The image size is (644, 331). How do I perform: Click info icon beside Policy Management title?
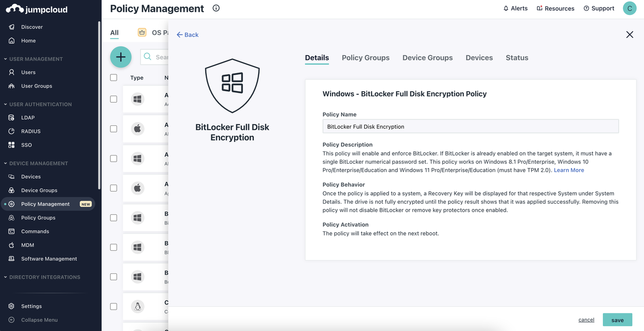[x=216, y=8]
